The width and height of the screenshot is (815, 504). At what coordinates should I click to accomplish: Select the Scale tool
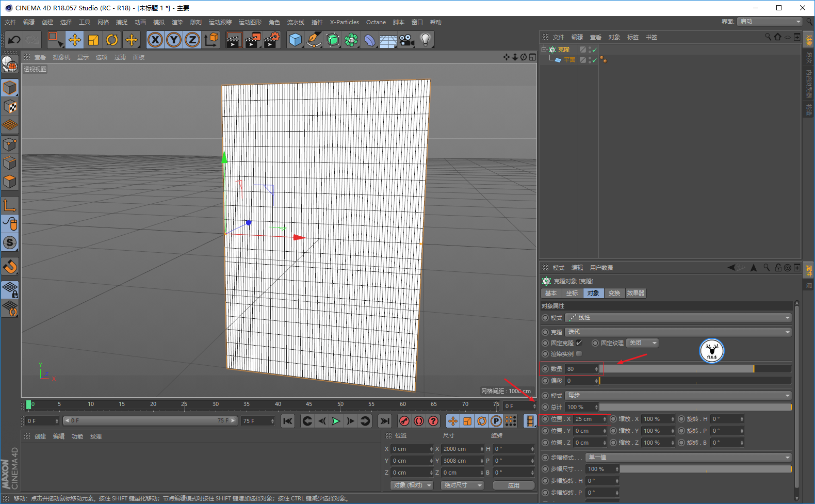coord(93,40)
